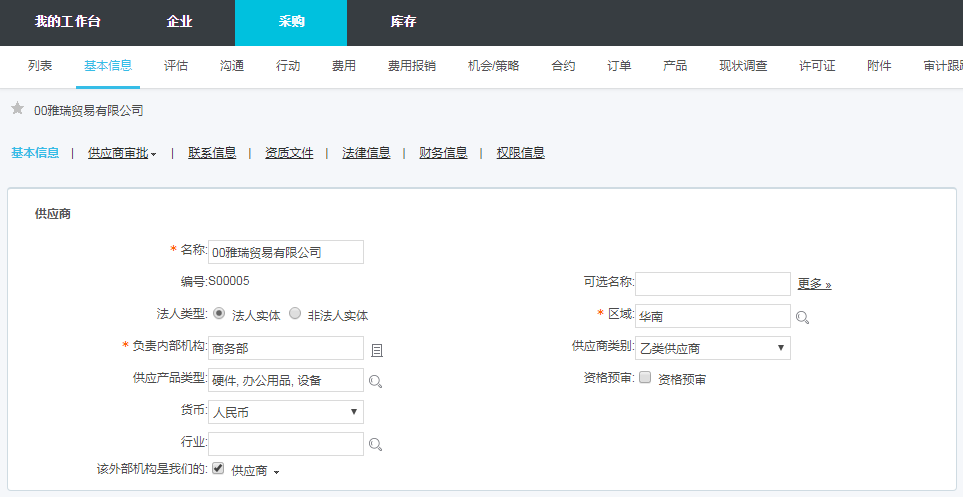Expand the 供应商审批 submenu

click(x=122, y=153)
